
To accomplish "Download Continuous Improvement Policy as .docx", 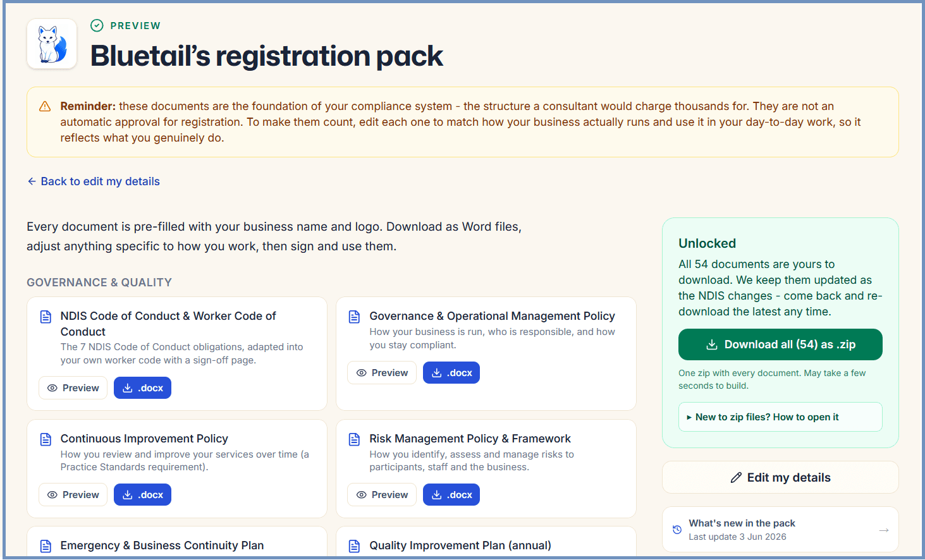I will [x=142, y=495].
